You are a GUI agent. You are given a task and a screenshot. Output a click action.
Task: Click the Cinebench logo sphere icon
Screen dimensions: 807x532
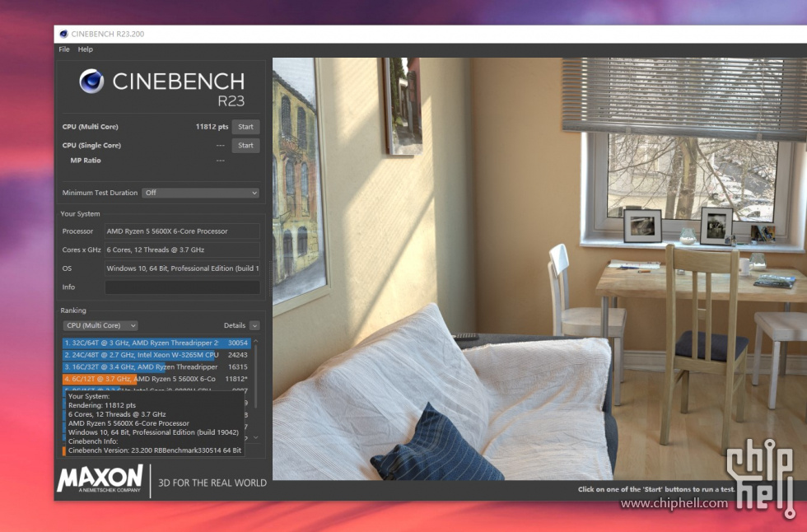point(91,81)
